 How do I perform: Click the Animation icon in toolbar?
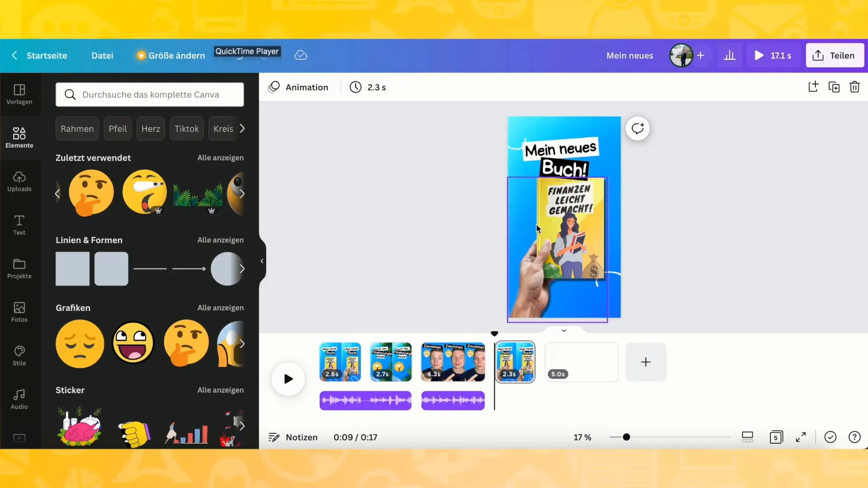tap(274, 87)
